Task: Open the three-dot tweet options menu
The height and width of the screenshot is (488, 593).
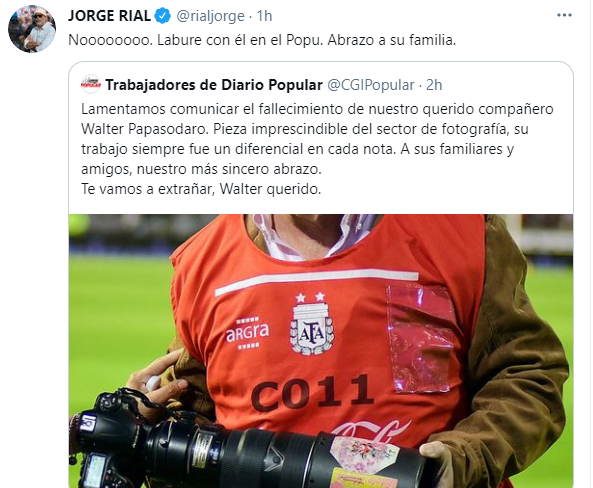Action: [564, 16]
